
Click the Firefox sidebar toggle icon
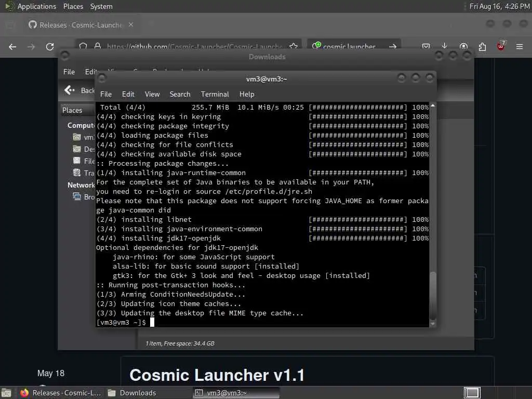click(x=10, y=25)
